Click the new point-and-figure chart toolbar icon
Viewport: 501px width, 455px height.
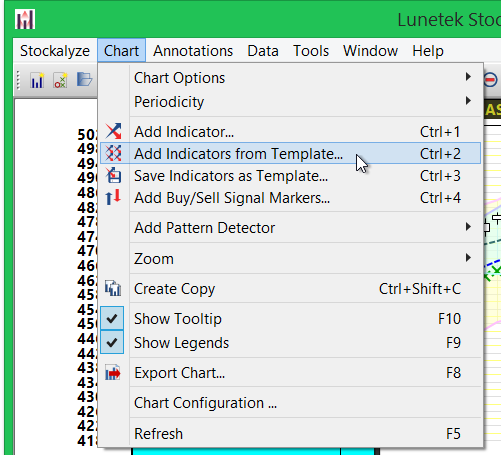tap(60, 80)
